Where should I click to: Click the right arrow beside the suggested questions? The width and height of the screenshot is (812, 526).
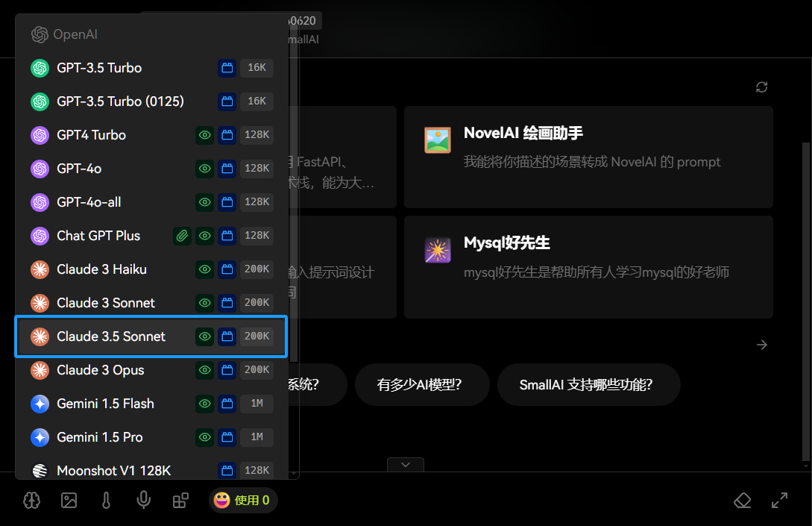[x=762, y=345]
